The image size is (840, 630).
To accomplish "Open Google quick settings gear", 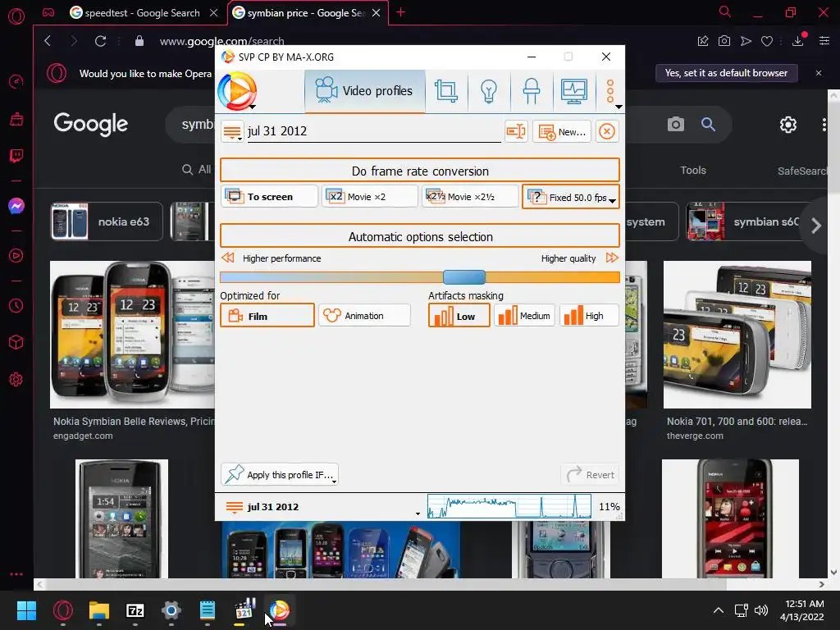I will [x=788, y=125].
